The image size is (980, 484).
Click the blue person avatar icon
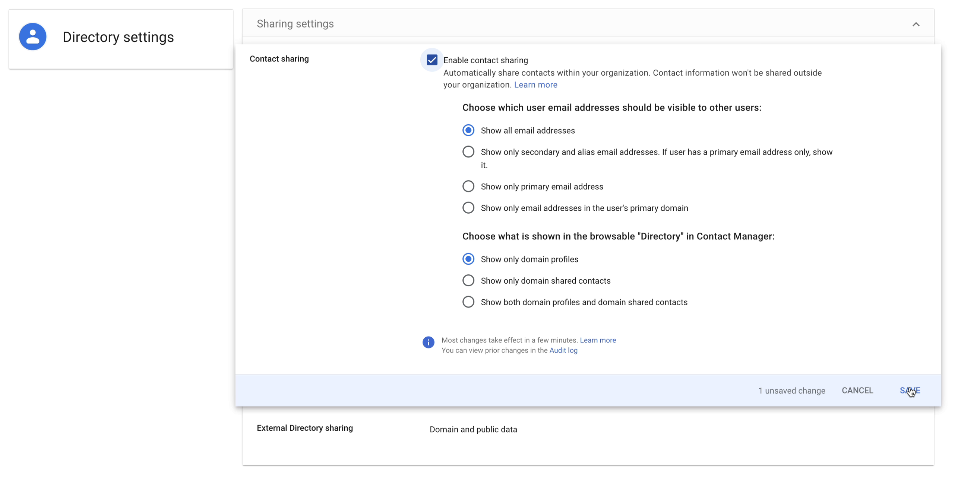pos(33,36)
